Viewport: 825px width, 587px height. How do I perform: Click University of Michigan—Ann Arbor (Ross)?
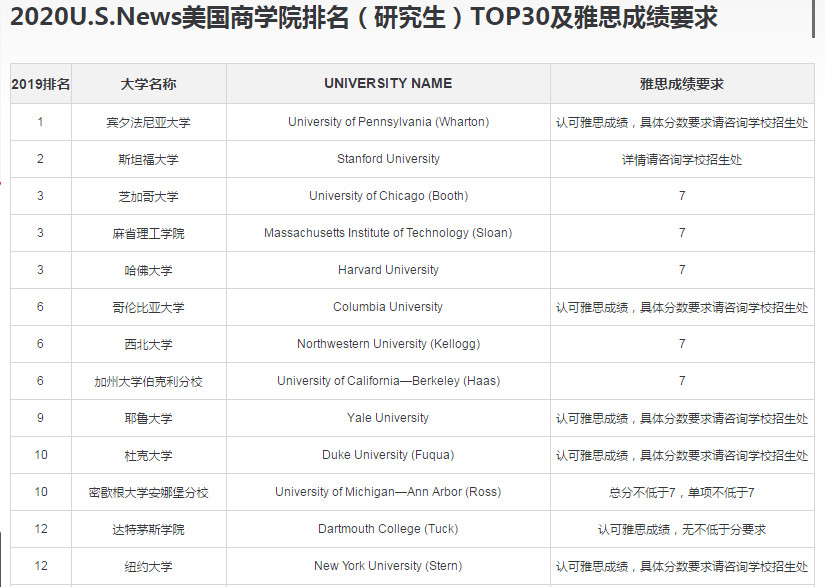tap(388, 492)
